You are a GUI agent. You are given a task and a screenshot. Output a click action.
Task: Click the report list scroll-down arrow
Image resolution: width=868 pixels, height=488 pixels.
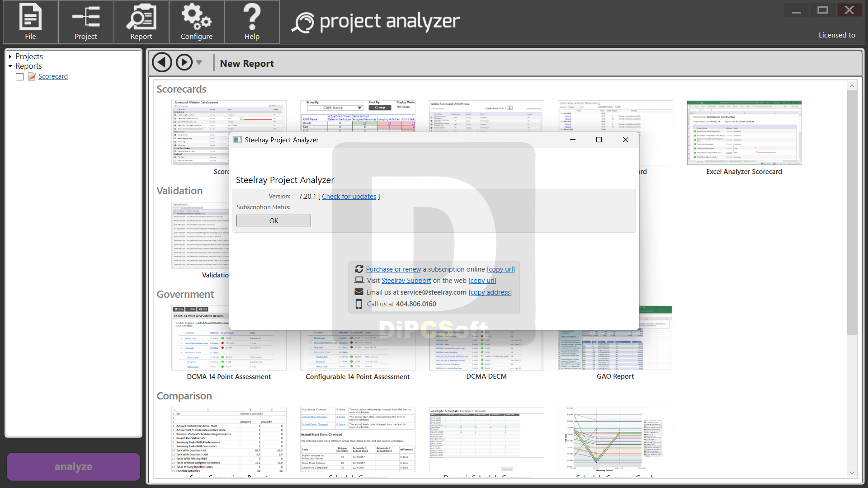[852, 473]
